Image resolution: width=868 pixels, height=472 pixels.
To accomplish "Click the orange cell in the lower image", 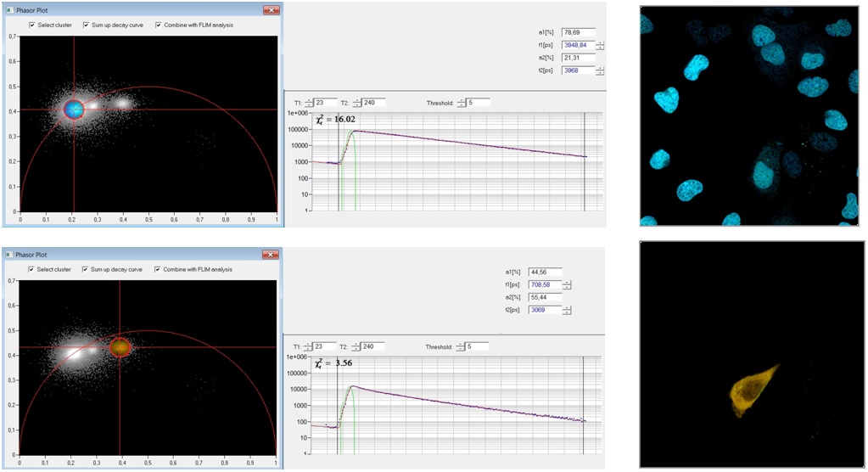I will click(x=752, y=386).
